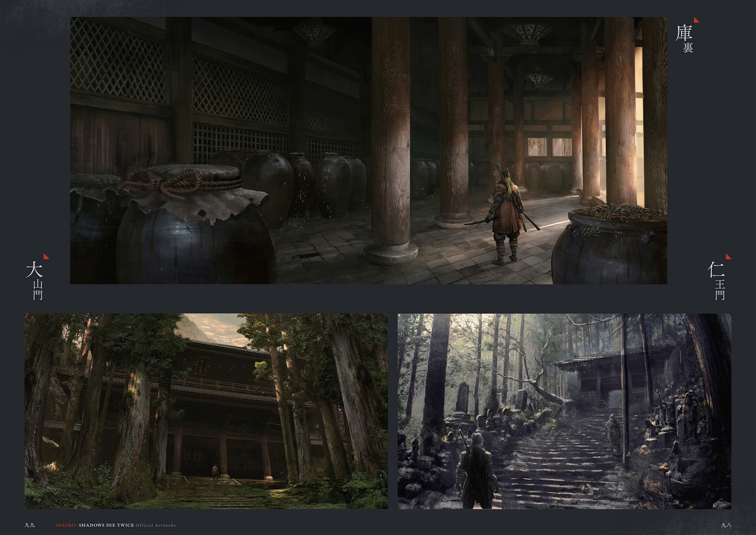Click the 仁王門 vertical title
Viewport: 756px width, 535px height.
(716, 281)
